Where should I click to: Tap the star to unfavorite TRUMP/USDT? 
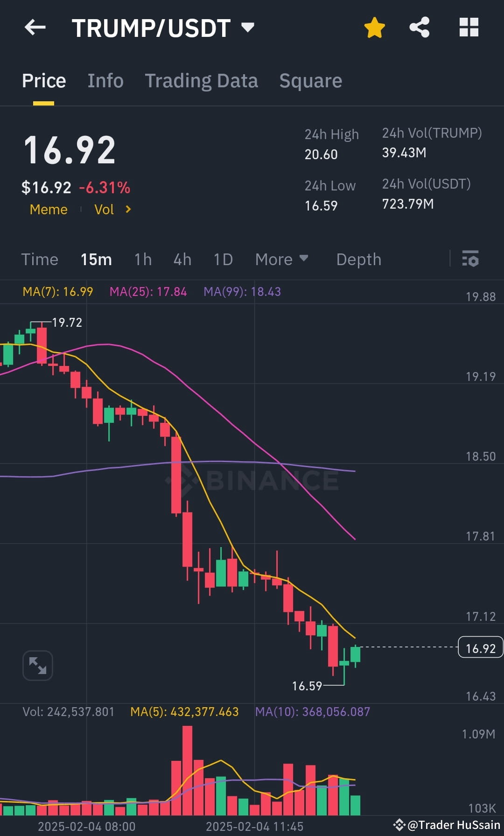click(x=374, y=27)
